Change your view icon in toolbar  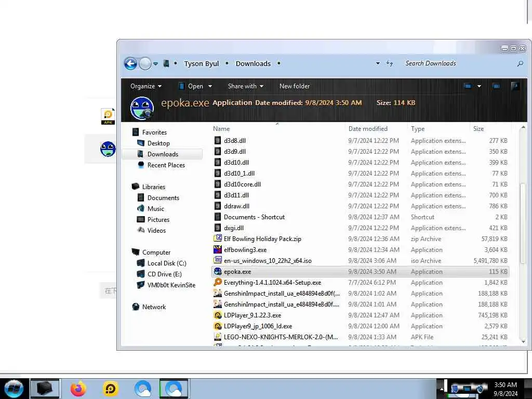(x=468, y=86)
